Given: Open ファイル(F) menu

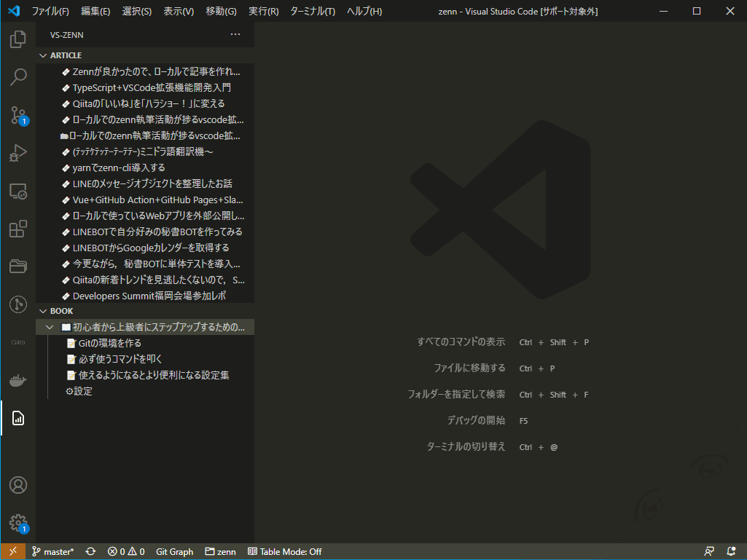Looking at the screenshot, I should pos(50,11).
